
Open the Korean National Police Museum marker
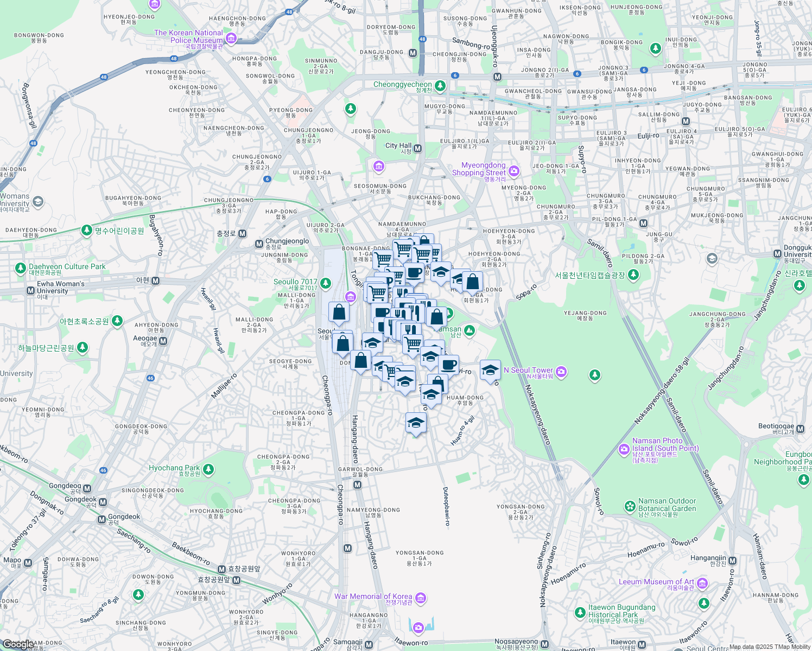point(233,38)
